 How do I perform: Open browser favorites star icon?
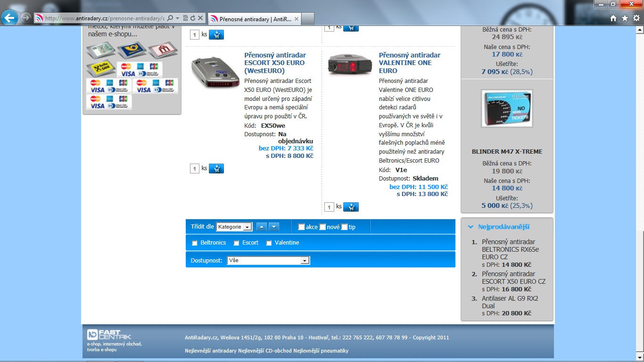pos(625,18)
